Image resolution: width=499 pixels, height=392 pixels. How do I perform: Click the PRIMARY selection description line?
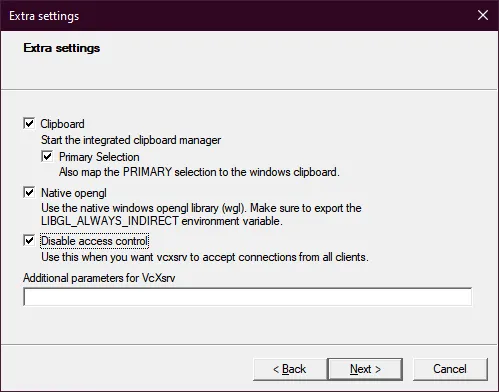(x=199, y=172)
